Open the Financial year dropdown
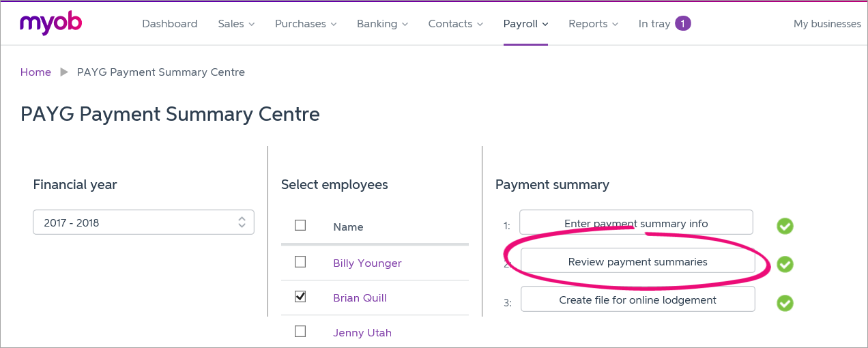The image size is (868, 348). (x=143, y=222)
